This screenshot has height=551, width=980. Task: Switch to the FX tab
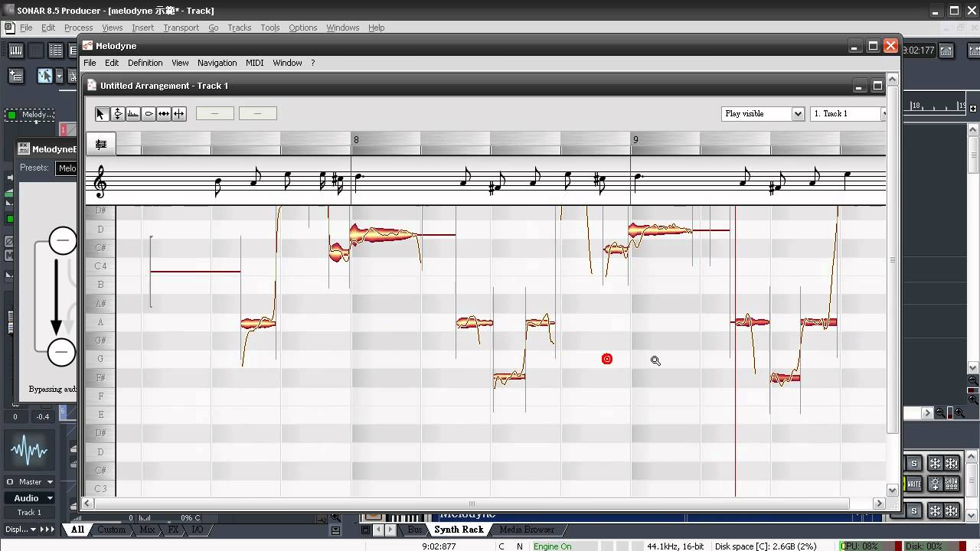pyautogui.click(x=173, y=530)
